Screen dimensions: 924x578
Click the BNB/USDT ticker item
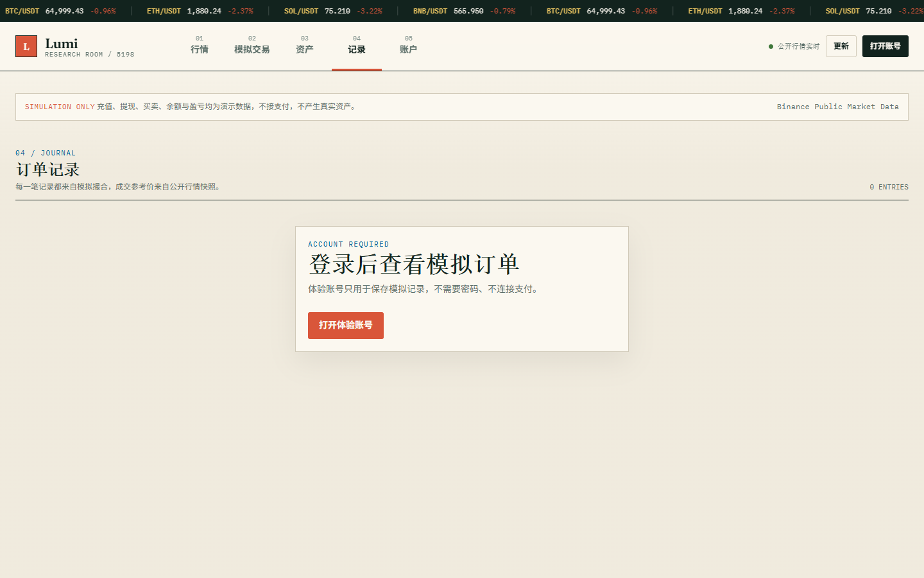pos(464,11)
